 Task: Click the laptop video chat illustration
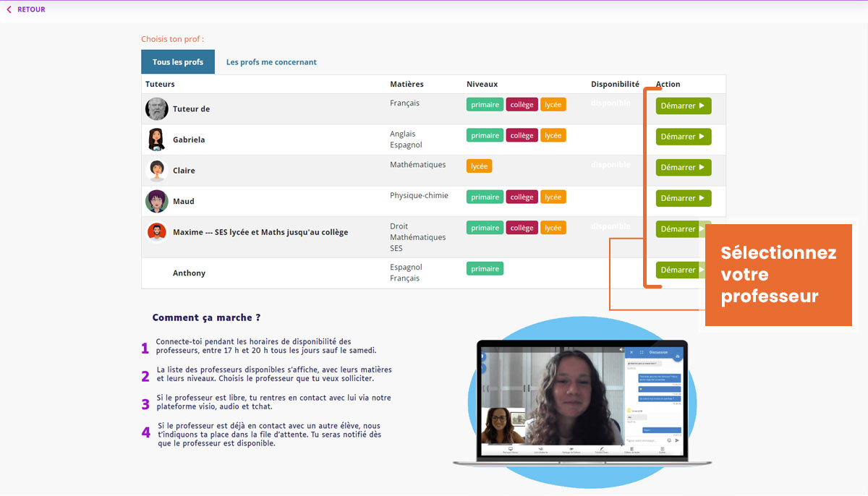tap(582, 403)
